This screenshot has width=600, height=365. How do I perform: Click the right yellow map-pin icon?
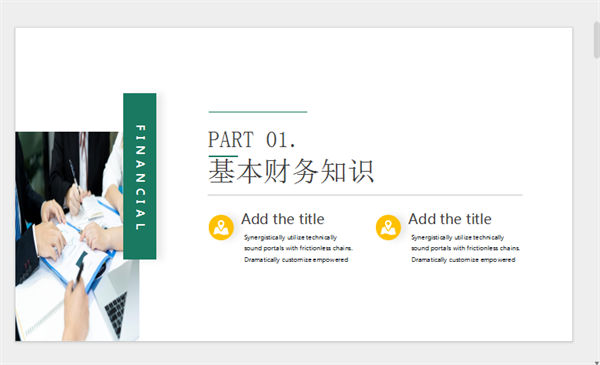(x=388, y=227)
